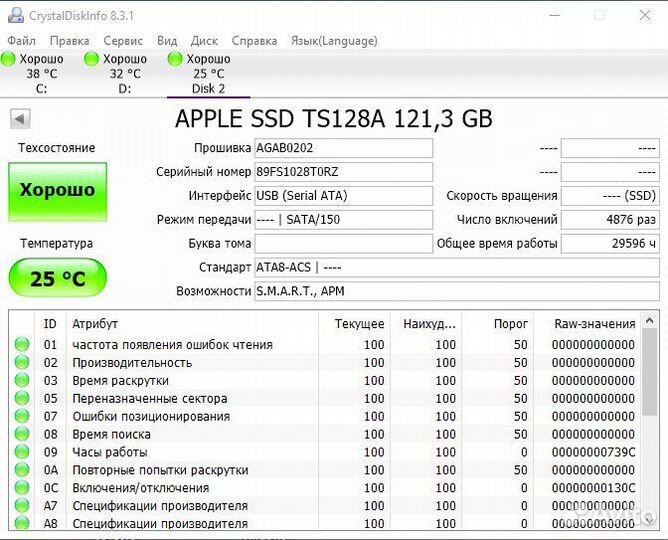Click the green health indicator for disk C:
Viewport: 668px width, 540px height.
coord(8,59)
